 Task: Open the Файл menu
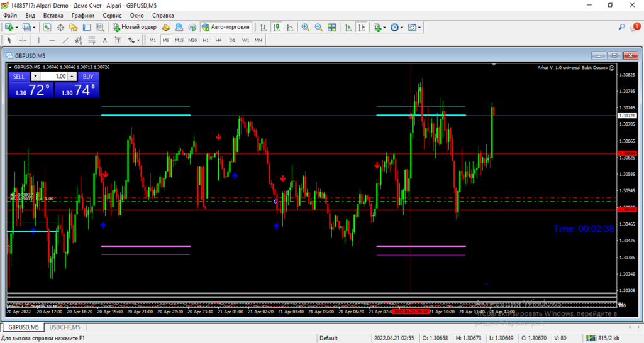point(10,16)
